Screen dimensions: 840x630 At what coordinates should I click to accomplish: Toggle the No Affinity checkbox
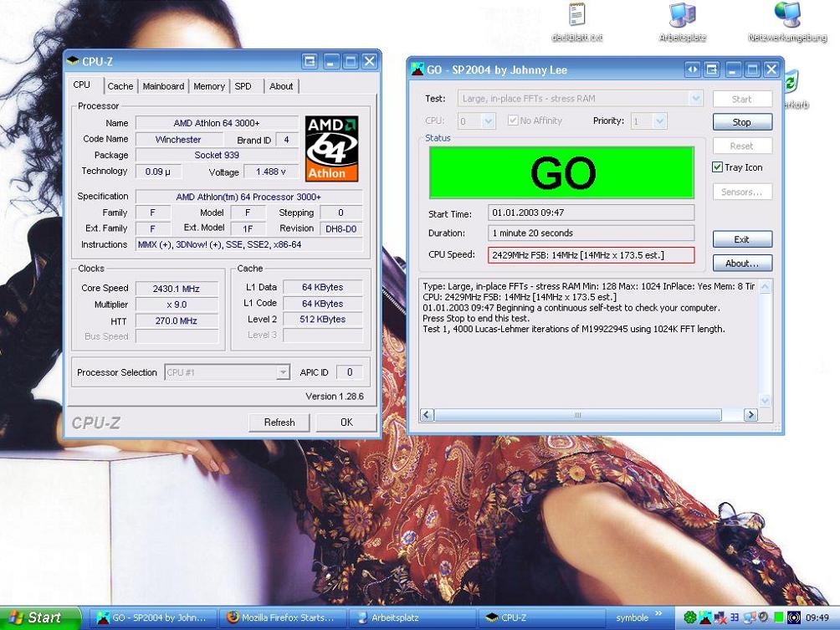(513, 120)
